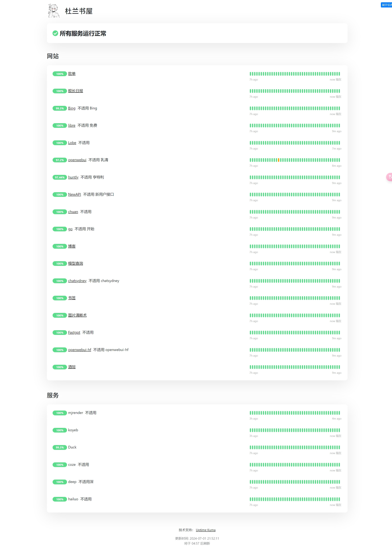
Task: Click the latest heartbeat bar for mjrender
Action: (x=339, y=413)
